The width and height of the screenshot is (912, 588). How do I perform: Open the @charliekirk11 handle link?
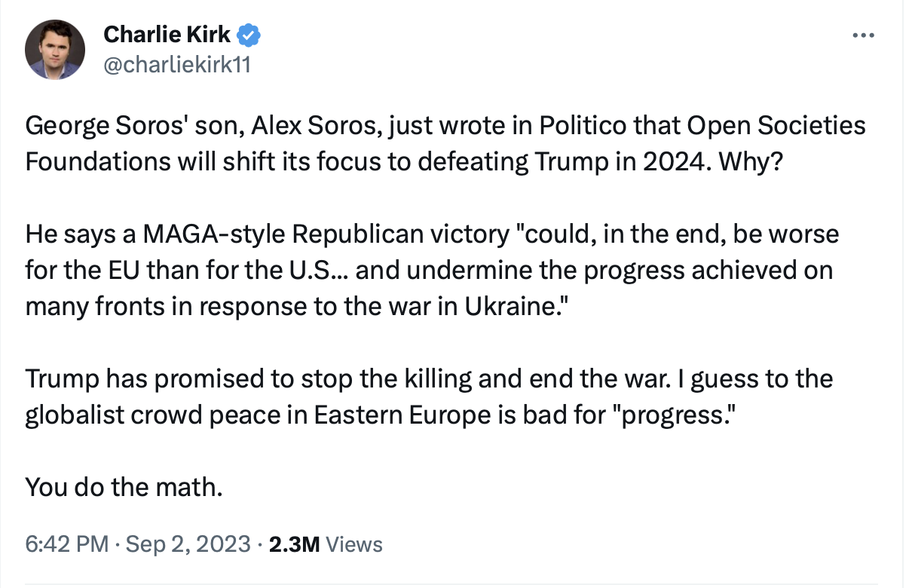[176, 66]
